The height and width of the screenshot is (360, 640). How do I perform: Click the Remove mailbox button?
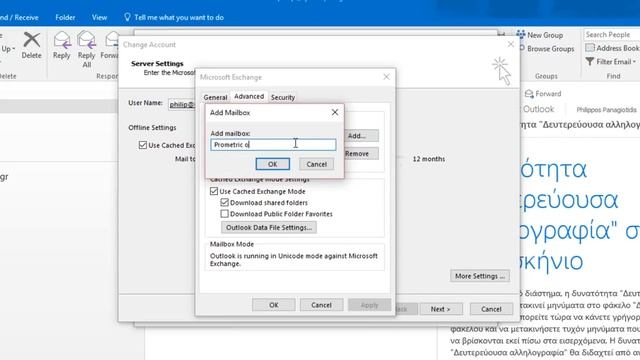point(361,153)
